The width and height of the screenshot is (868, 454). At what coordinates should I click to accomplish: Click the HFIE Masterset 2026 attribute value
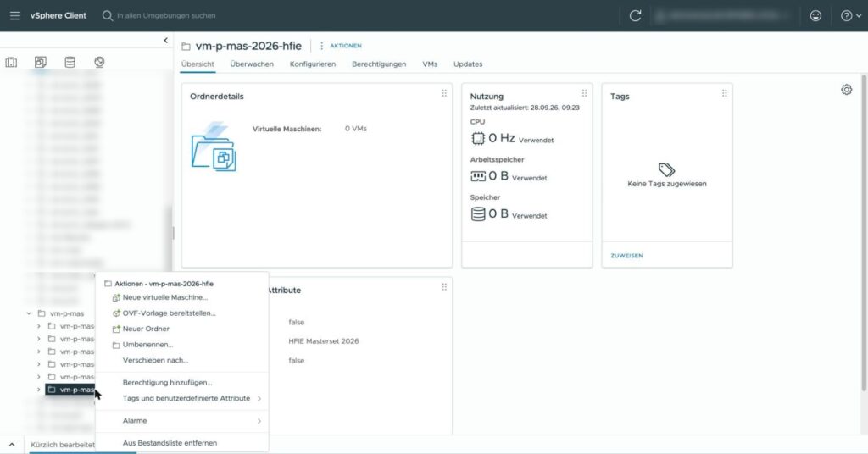(x=323, y=341)
